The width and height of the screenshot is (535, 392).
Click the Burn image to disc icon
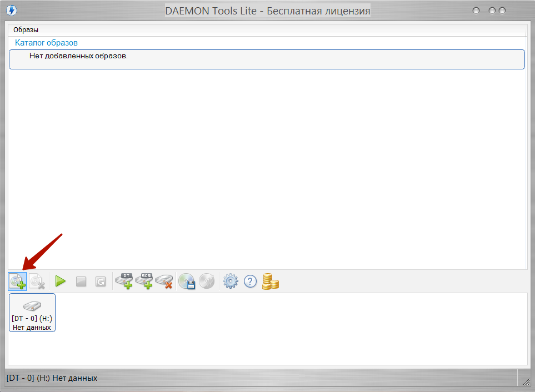[x=207, y=282]
